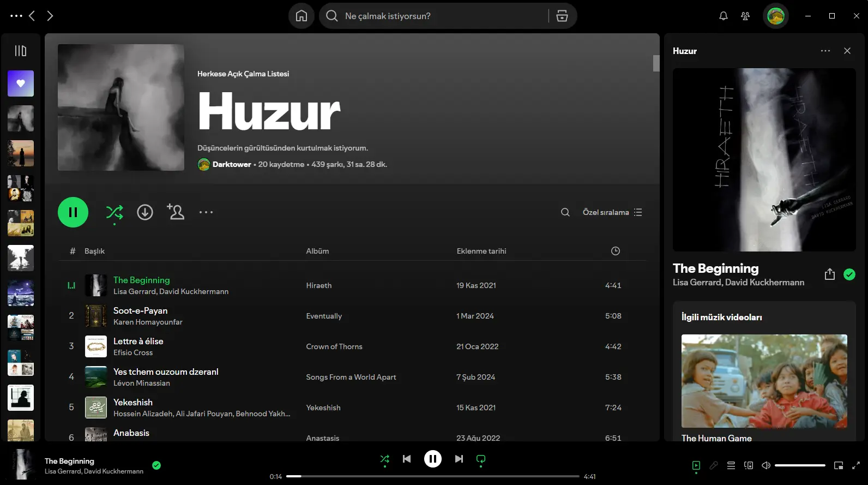This screenshot has width=868, height=485.
Task: Open the play queue
Action: [x=731, y=465]
